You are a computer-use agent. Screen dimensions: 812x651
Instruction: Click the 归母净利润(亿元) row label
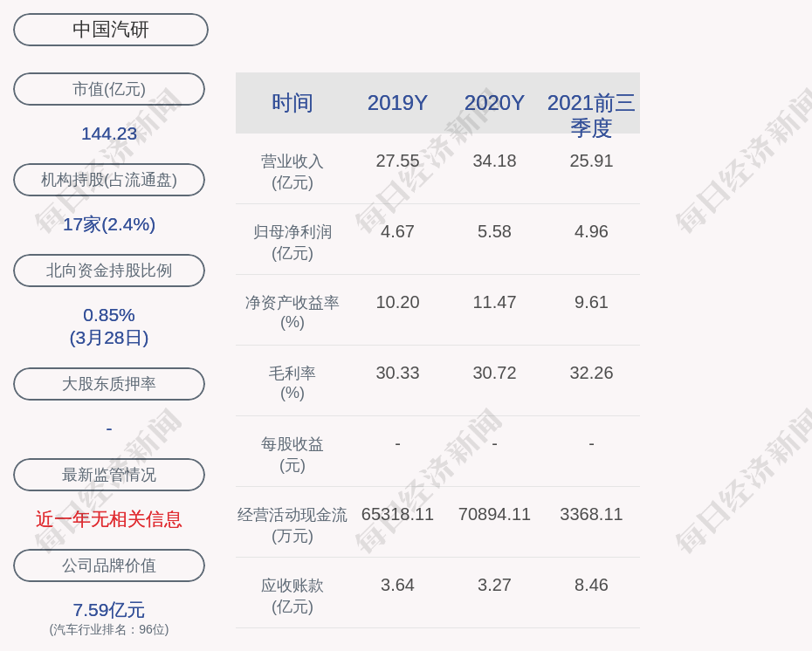[292, 243]
